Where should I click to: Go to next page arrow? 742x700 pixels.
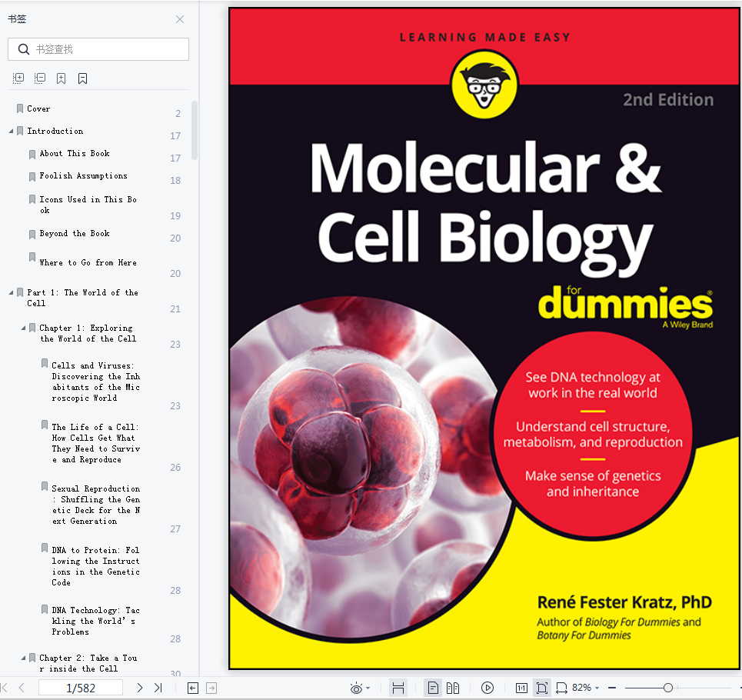(x=140, y=688)
